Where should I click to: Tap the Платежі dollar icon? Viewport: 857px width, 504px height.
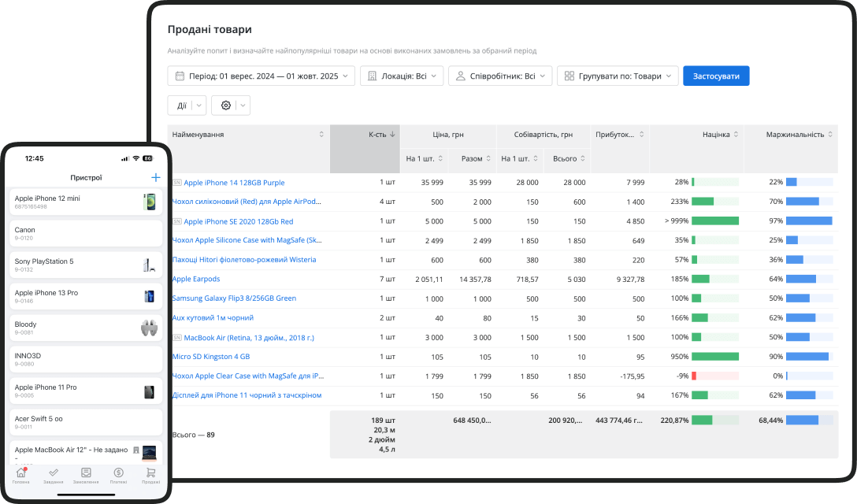[118, 472]
